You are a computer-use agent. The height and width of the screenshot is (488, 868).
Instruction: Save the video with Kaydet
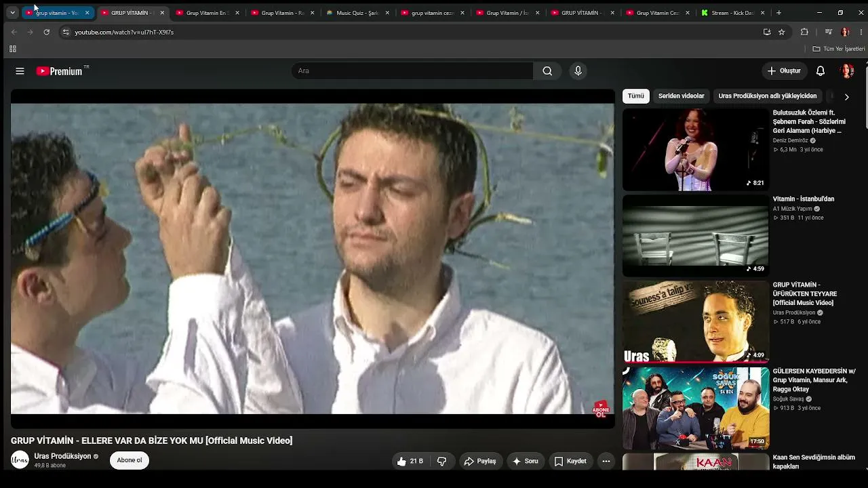(570, 461)
